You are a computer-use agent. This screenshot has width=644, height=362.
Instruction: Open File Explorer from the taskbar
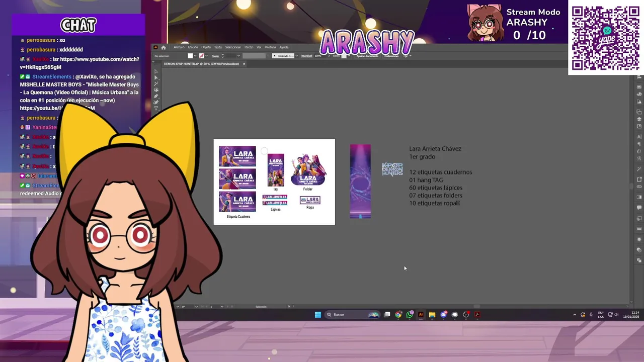[432, 315]
